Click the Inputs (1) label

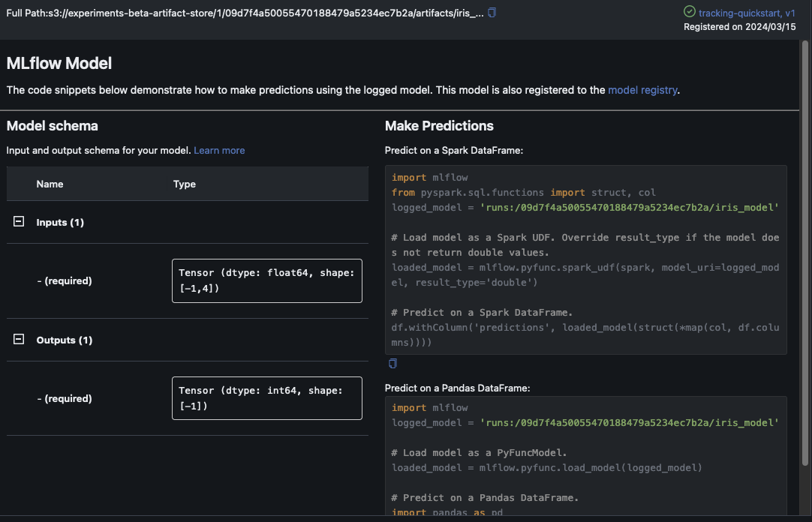click(x=60, y=223)
